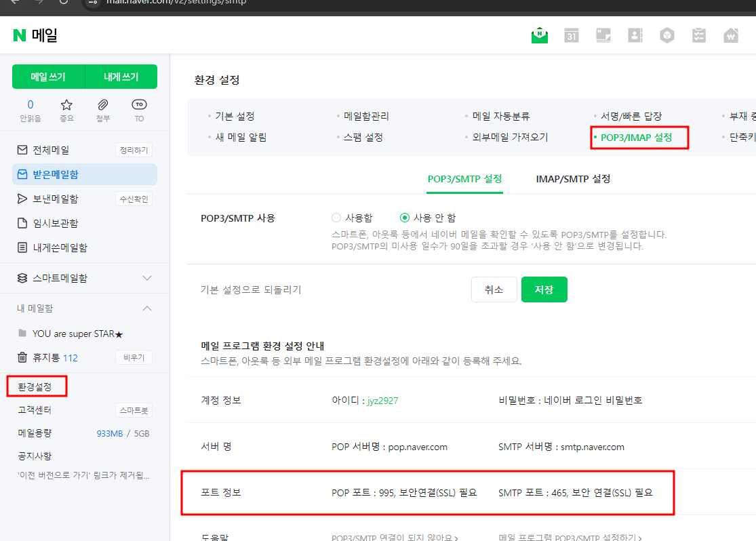Viewport: 756px width, 541px height.
Task: Click the 스마트메일함 layers icon
Action: 22,278
